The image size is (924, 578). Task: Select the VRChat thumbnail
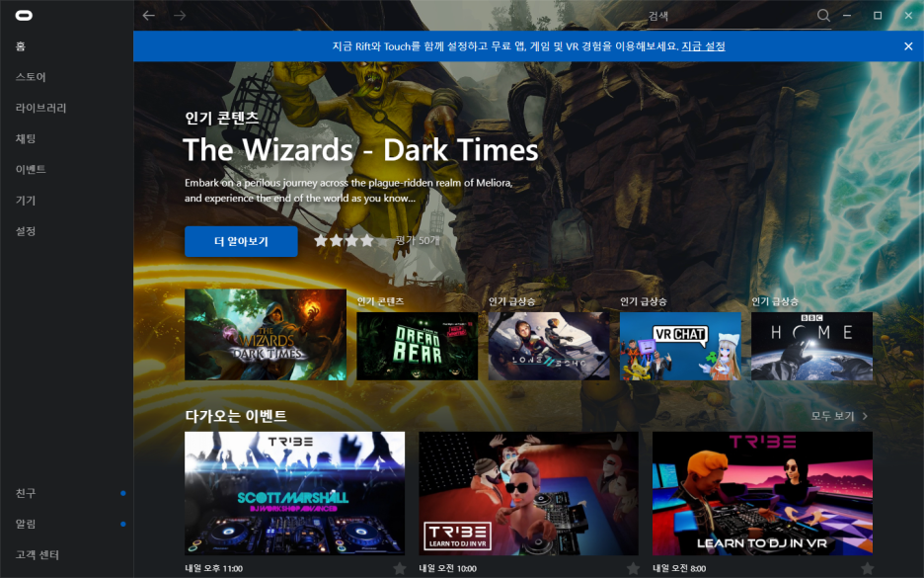[680, 346]
